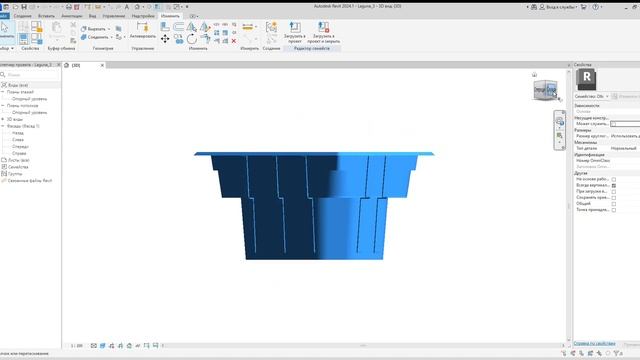640x360 pixels.
Task: Select 'Назад' elevation in browser
Action: click(18, 133)
